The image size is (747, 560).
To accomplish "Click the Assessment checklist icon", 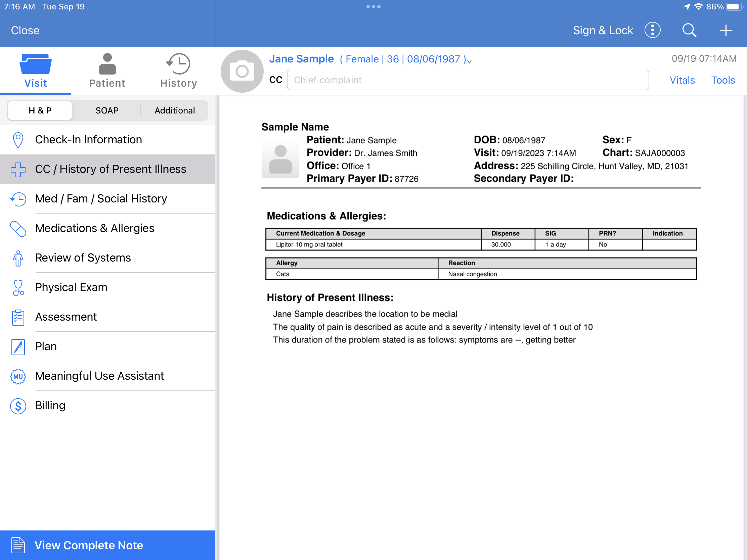I will [18, 317].
